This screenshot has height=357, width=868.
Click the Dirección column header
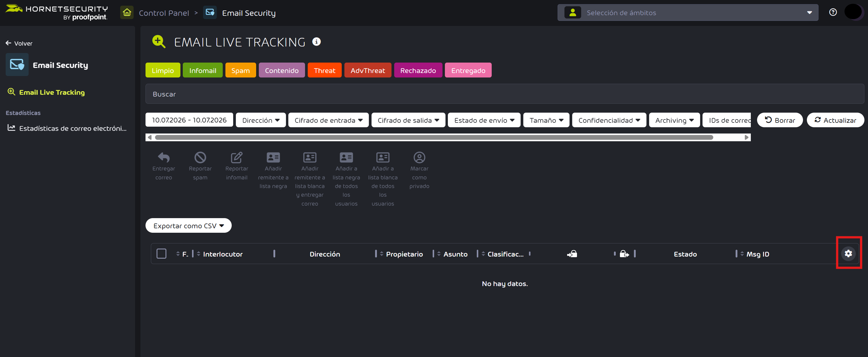coord(324,254)
